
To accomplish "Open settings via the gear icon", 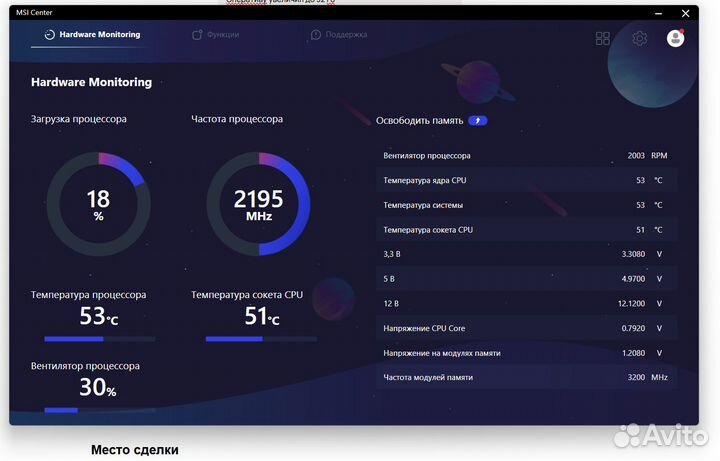I will 640,38.
